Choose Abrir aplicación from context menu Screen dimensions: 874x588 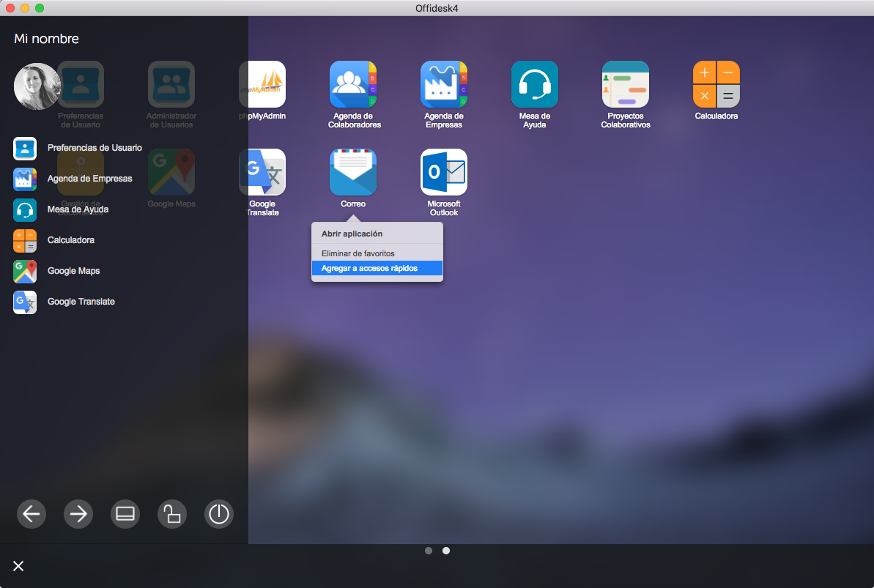[377, 234]
